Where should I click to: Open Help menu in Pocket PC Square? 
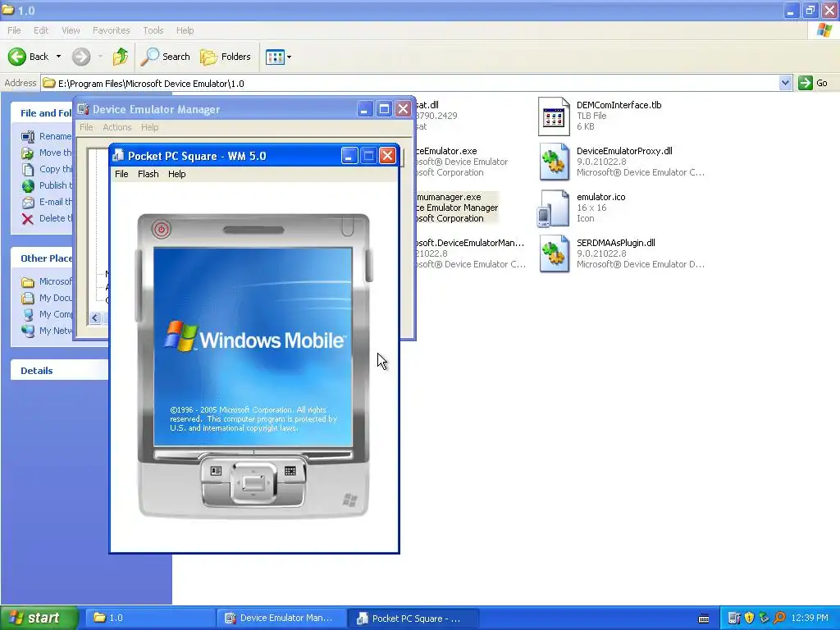177,174
